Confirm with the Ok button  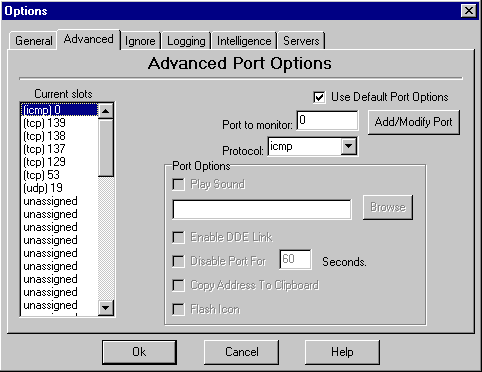pyautogui.click(x=139, y=352)
